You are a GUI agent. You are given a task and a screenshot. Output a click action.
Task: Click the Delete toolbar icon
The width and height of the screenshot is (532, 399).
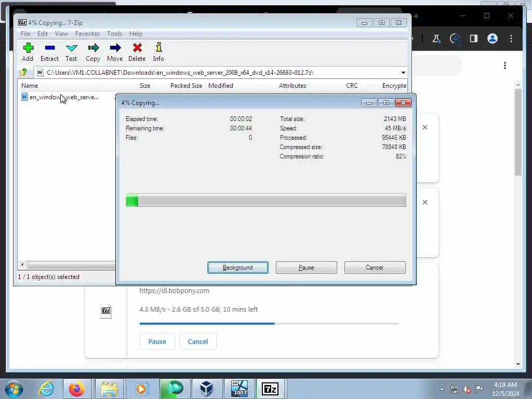pos(137,52)
